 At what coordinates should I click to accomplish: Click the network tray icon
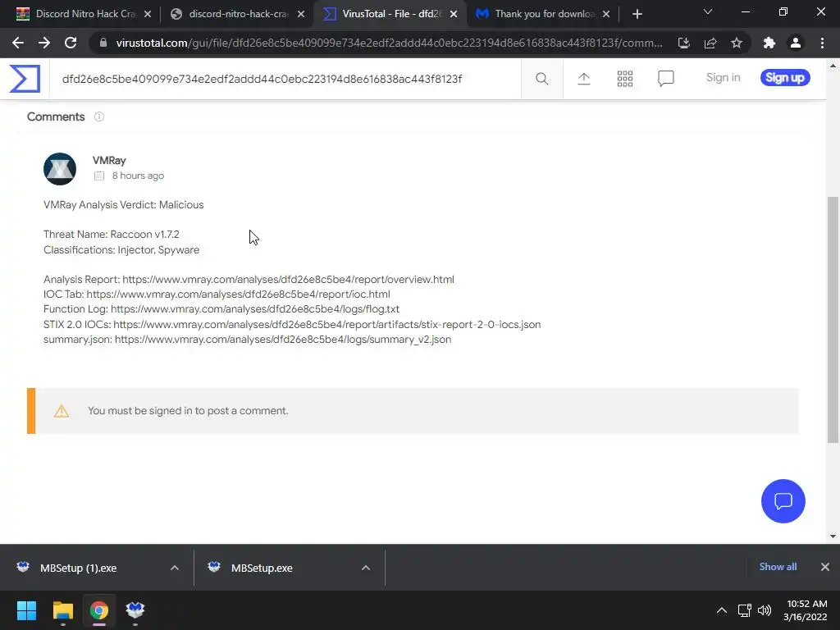[744, 610]
